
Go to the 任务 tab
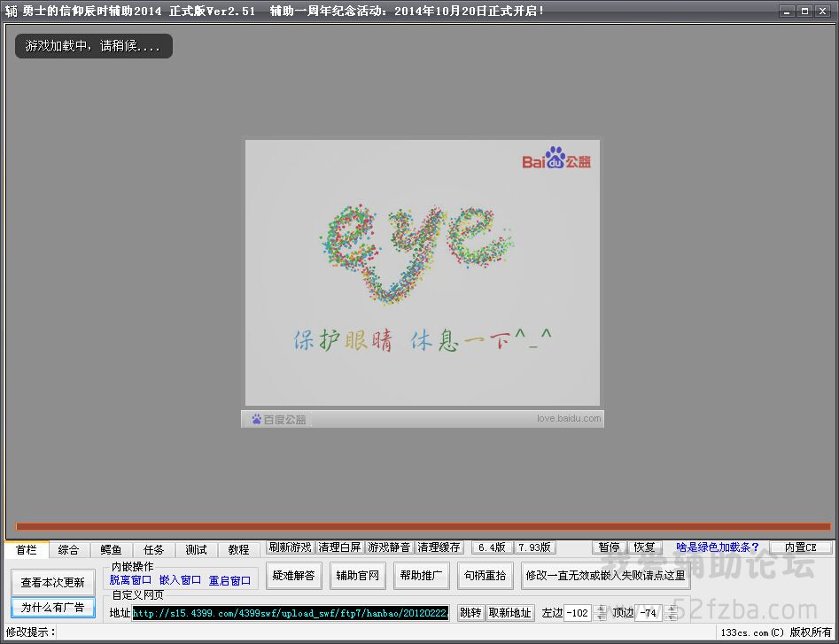pyautogui.click(x=153, y=550)
